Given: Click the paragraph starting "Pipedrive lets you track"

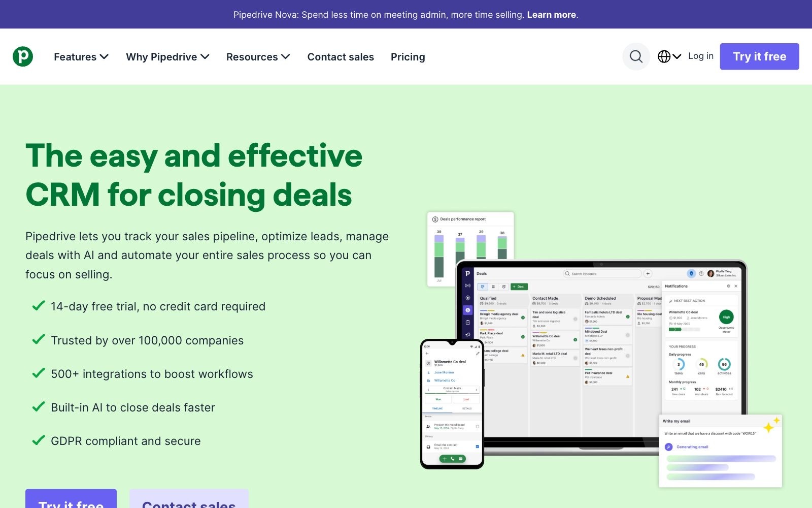Looking at the screenshot, I should (x=207, y=255).
